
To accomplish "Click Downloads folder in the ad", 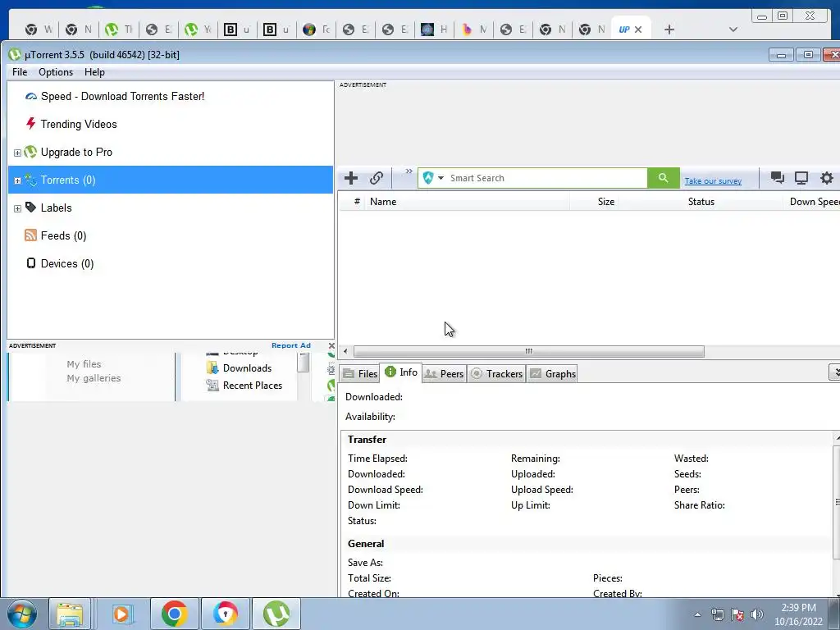I will click(x=247, y=368).
